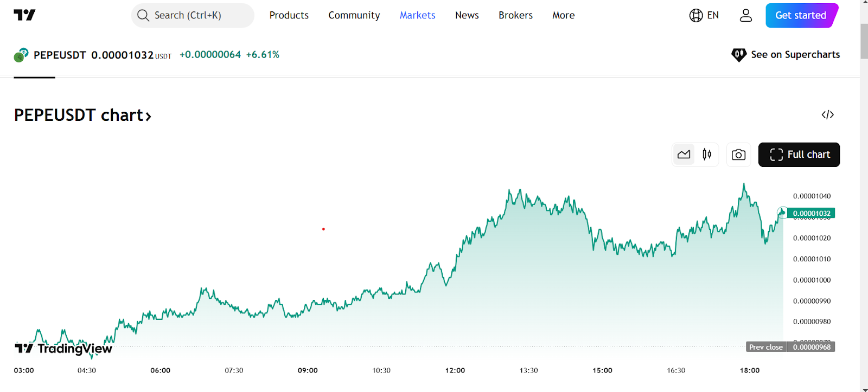Open the Products menu

(289, 15)
